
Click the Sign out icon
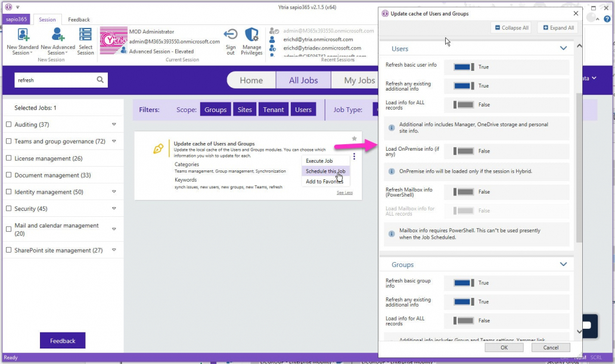pos(231,35)
